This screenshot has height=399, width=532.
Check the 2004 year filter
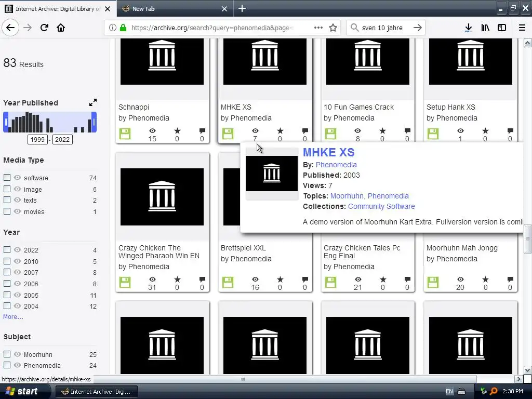(x=7, y=305)
